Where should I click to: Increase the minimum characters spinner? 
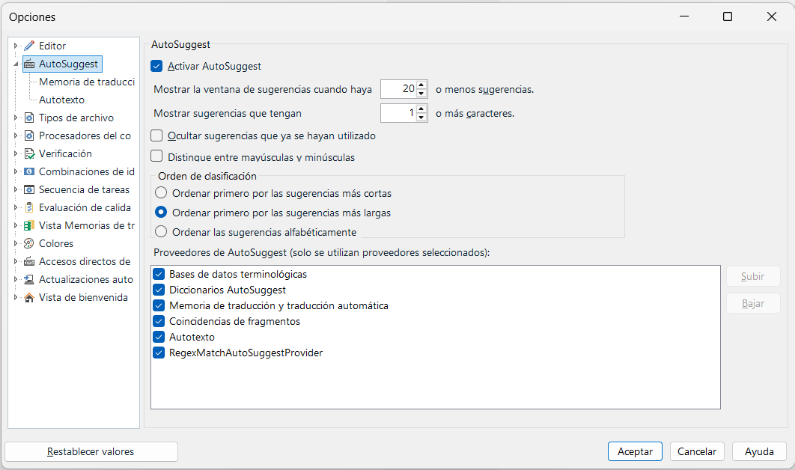[421, 109]
